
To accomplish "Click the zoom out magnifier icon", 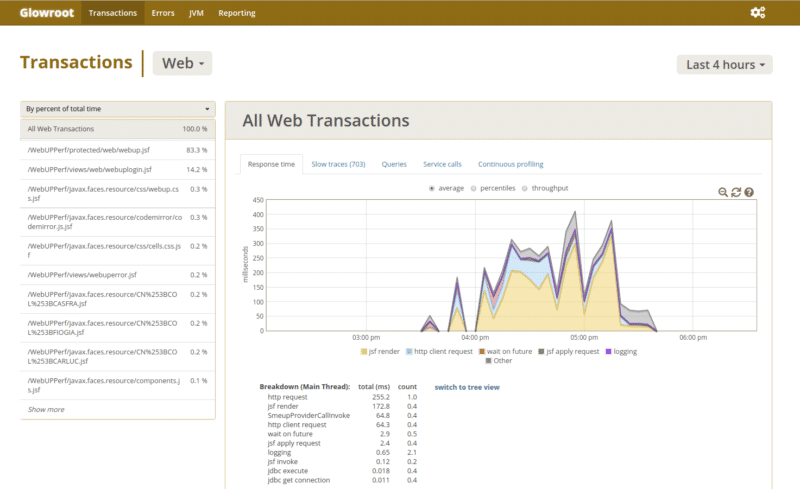I will pos(723,192).
